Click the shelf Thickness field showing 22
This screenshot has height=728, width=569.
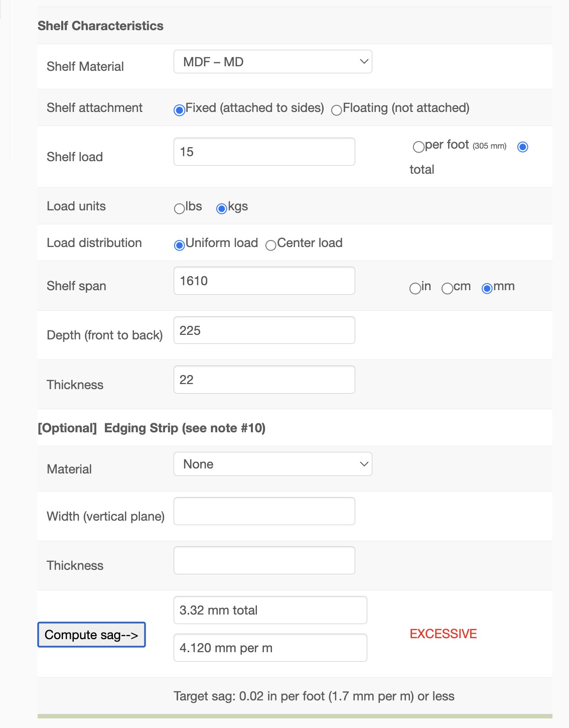coord(264,380)
